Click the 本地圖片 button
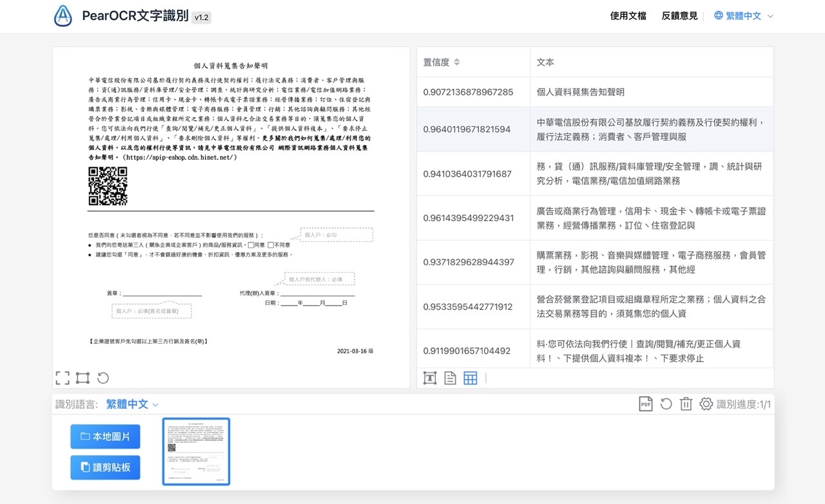 click(x=105, y=436)
